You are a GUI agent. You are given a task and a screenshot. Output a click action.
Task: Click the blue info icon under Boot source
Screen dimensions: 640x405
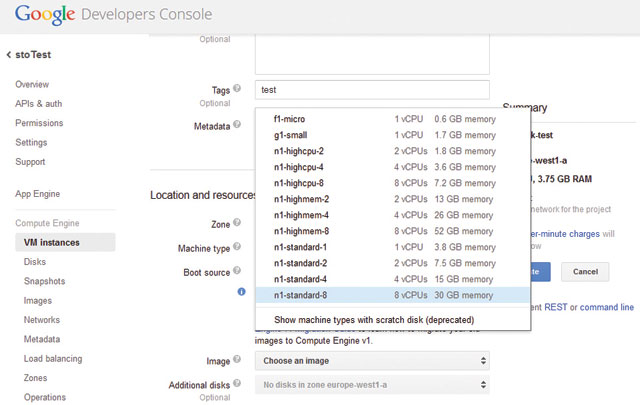pyautogui.click(x=241, y=292)
